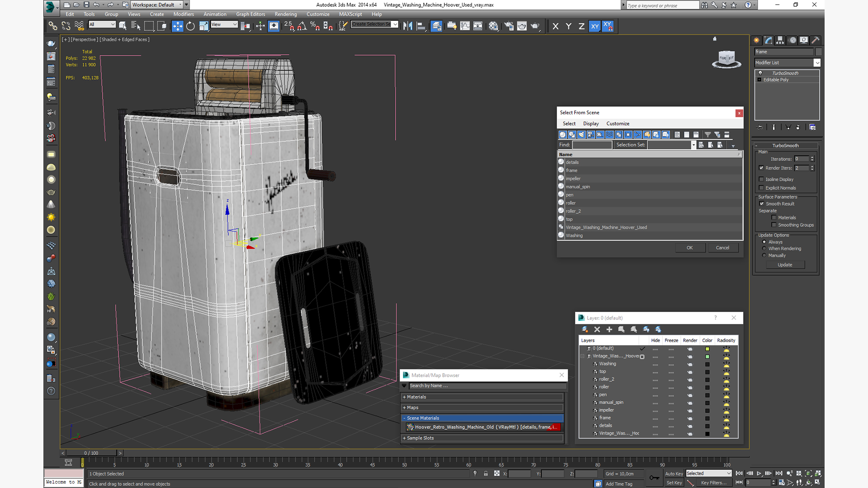The width and height of the screenshot is (868, 488).
Task: Activate the Select and Uniform Scale tool
Action: point(203,26)
